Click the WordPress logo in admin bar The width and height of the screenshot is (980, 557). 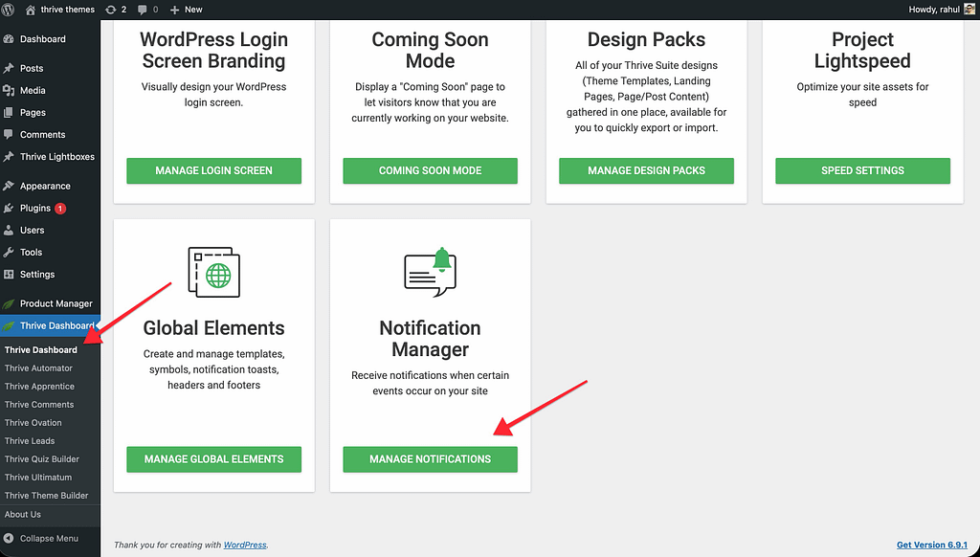point(10,10)
